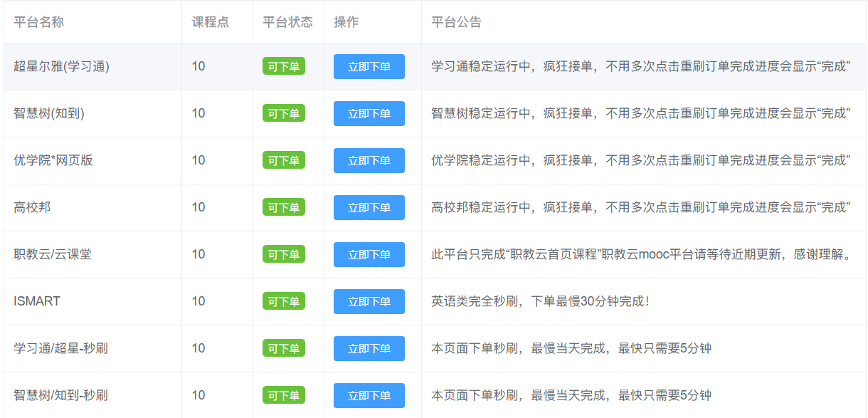This screenshot has height=418, width=868.
Task: Click announcement 智慧树稳定运行中
Action: point(641,113)
